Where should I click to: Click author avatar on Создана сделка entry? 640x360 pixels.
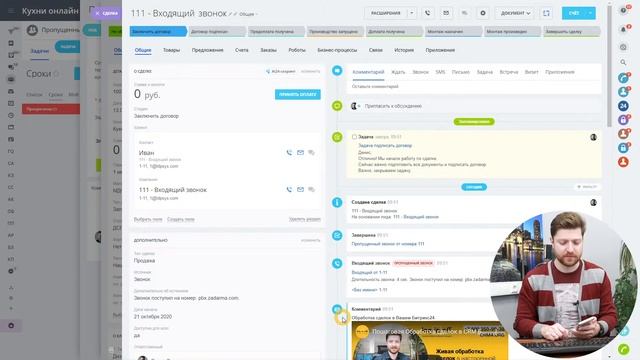(x=593, y=202)
